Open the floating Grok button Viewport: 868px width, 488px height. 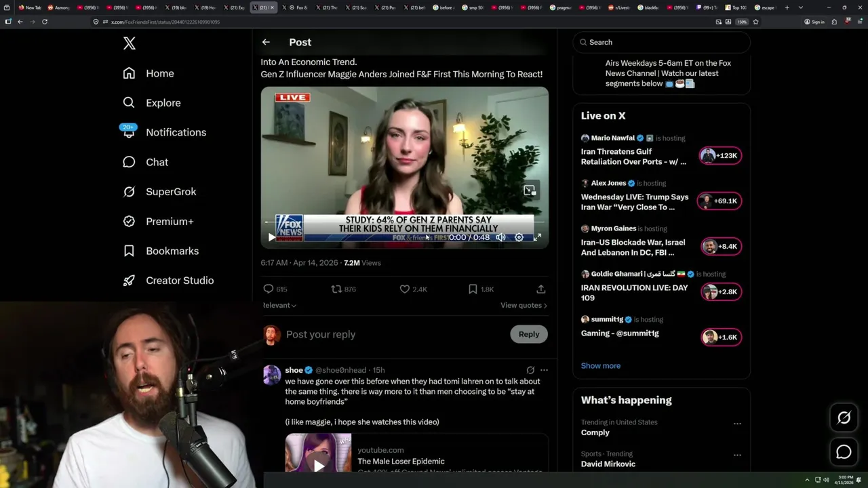coord(844,418)
